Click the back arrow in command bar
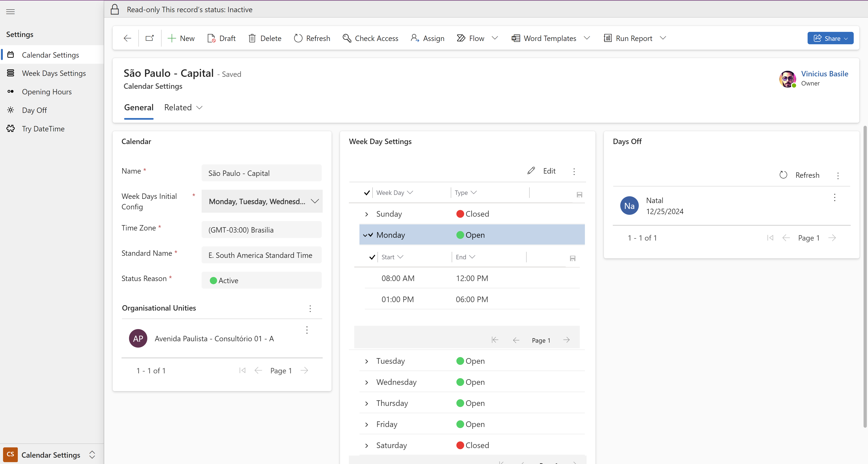The height and width of the screenshot is (464, 868). [x=127, y=38]
